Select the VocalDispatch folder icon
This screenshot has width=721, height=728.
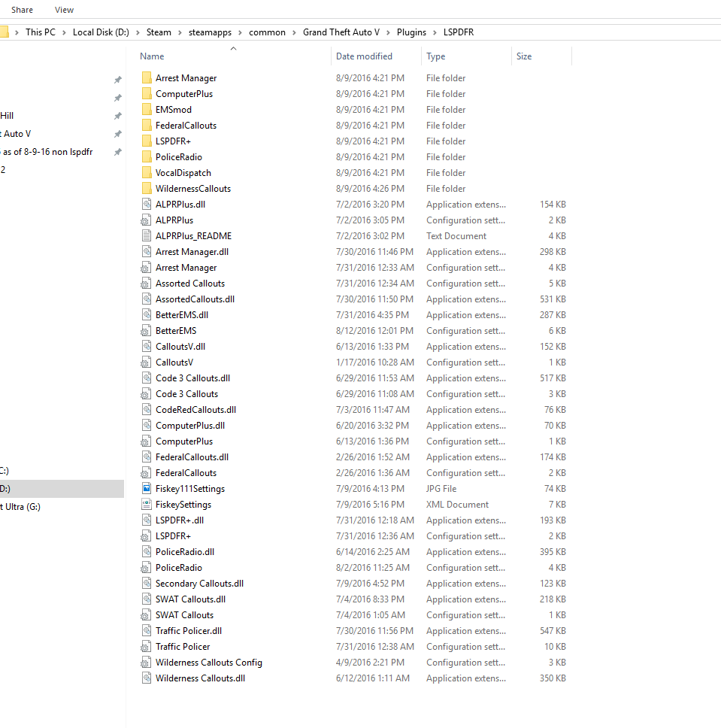pos(147,172)
